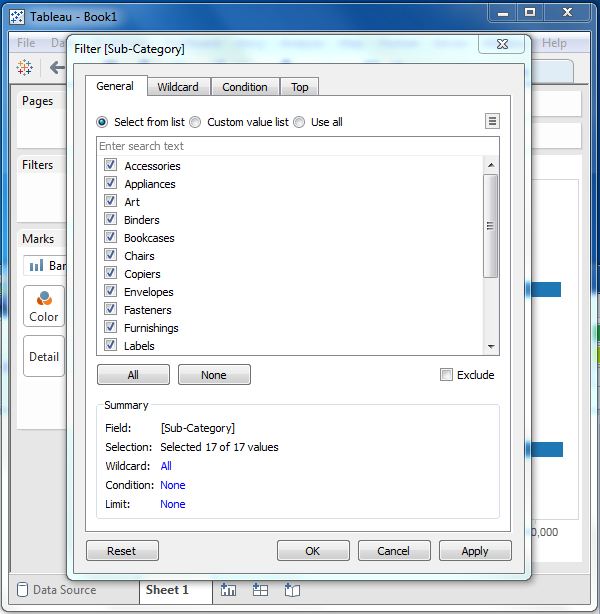Uncheck the Accessories checkbox

[111, 166]
